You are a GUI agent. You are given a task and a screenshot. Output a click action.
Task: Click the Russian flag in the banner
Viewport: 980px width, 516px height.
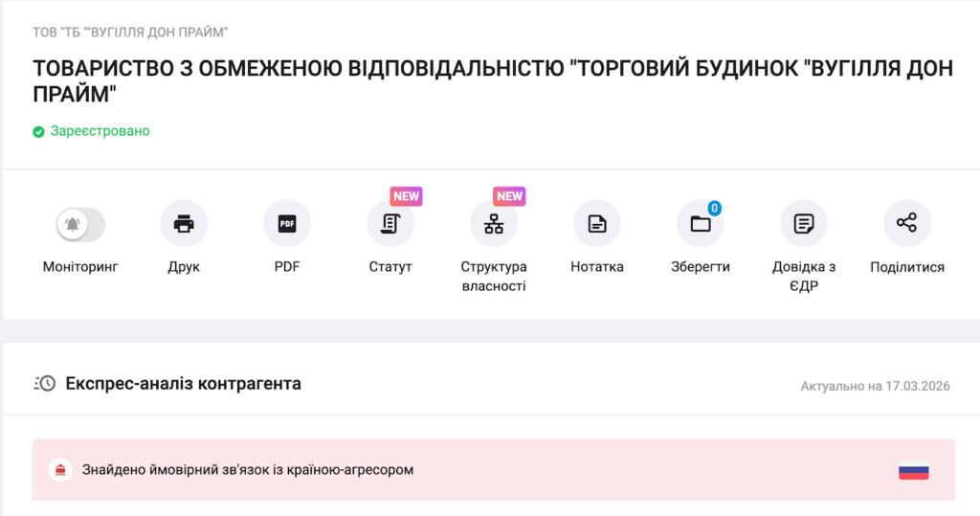(913, 471)
